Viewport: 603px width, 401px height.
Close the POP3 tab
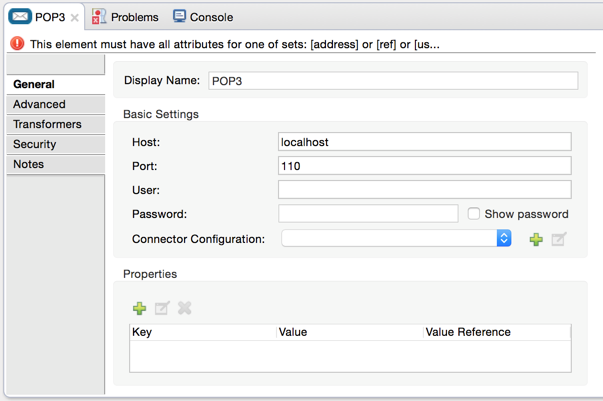[75, 18]
